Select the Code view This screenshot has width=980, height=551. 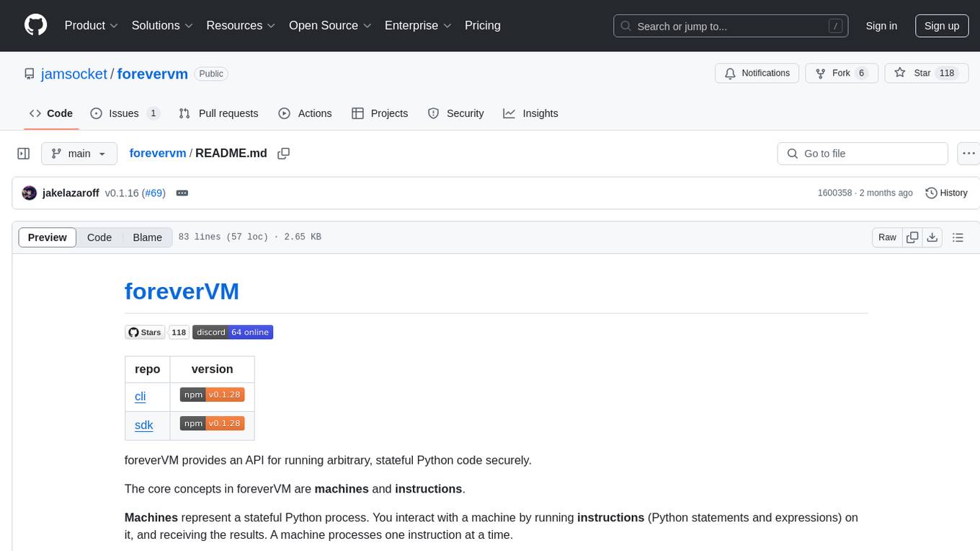click(99, 237)
